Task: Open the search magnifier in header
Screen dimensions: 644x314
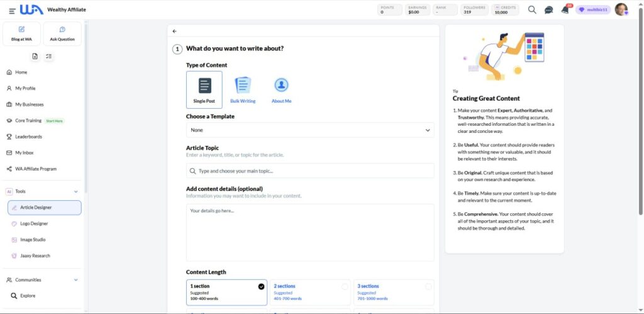Action: 532,10
